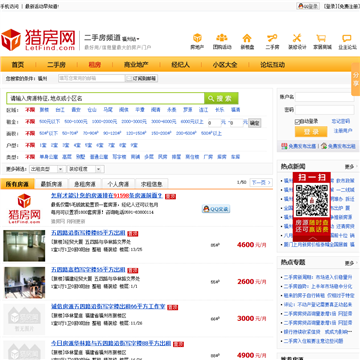Viewport: 360px width, 360px height.
Task: Filter rent by 500元以下
Action: click(x=50, y=122)
